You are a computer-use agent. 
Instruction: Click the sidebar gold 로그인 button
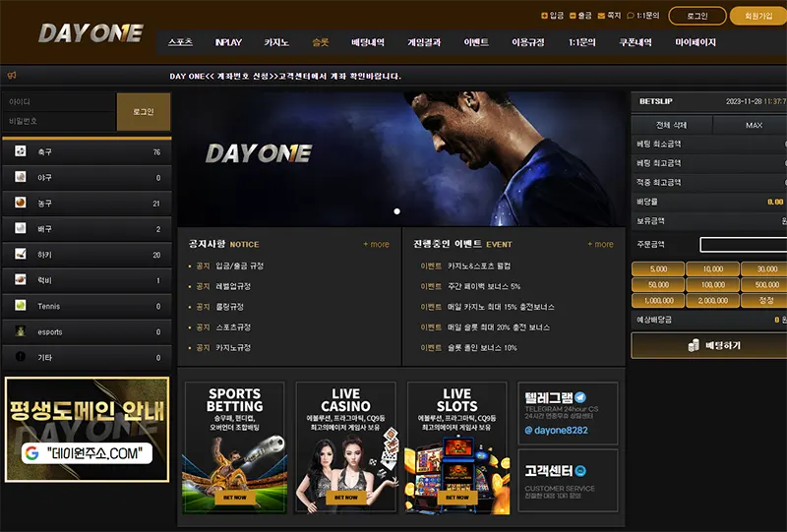[x=144, y=111]
